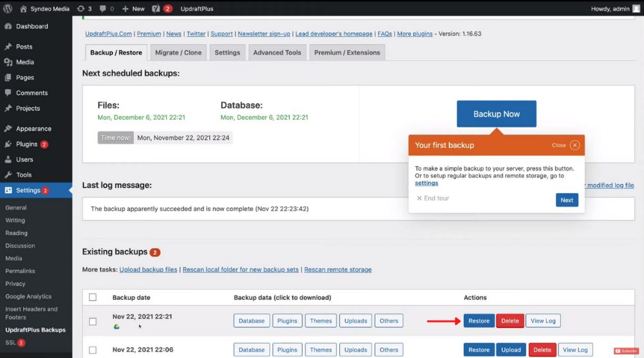Click End tour in the popup
This screenshot has width=644, height=358.
(433, 198)
